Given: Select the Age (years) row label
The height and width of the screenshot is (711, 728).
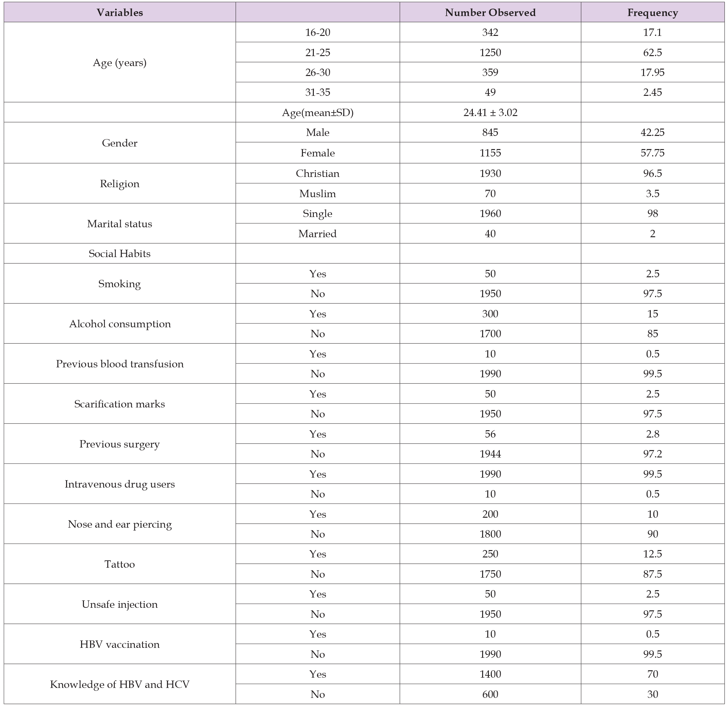Looking at the screenshot, I should pos(120,63).
